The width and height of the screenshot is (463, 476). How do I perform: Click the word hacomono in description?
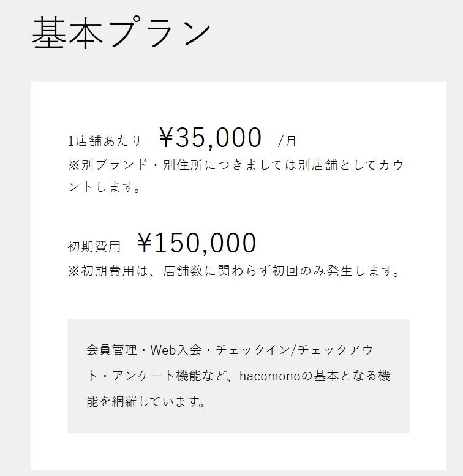pyautogui.click(x=269, y=376)
